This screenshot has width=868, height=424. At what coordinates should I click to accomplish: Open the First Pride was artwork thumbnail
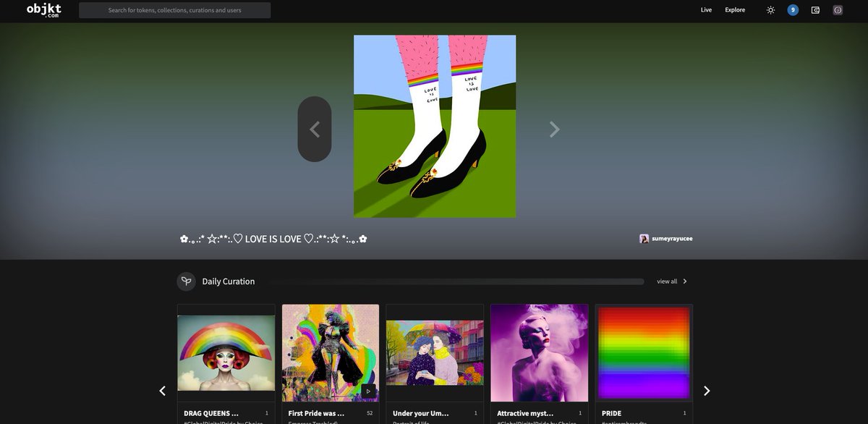click(x=331, y=353)
